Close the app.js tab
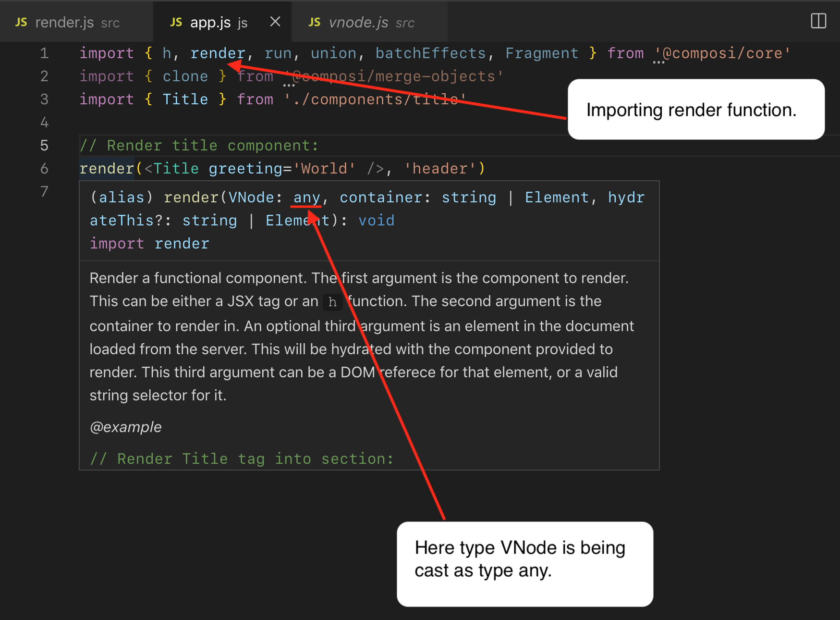The width and height of the screenshot is (840, 620). coord(274,21)
